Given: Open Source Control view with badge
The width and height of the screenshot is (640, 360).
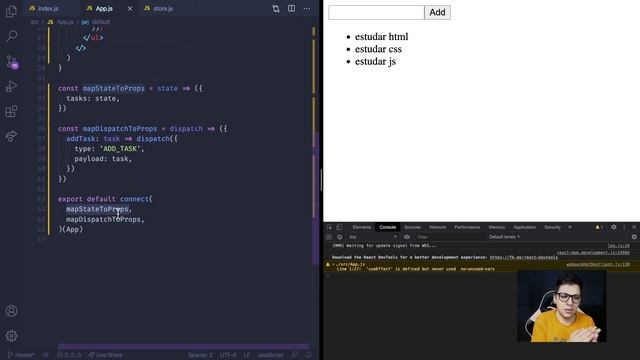Looking at the screenshot, I should pyautogui.click(x=12, y=62).
